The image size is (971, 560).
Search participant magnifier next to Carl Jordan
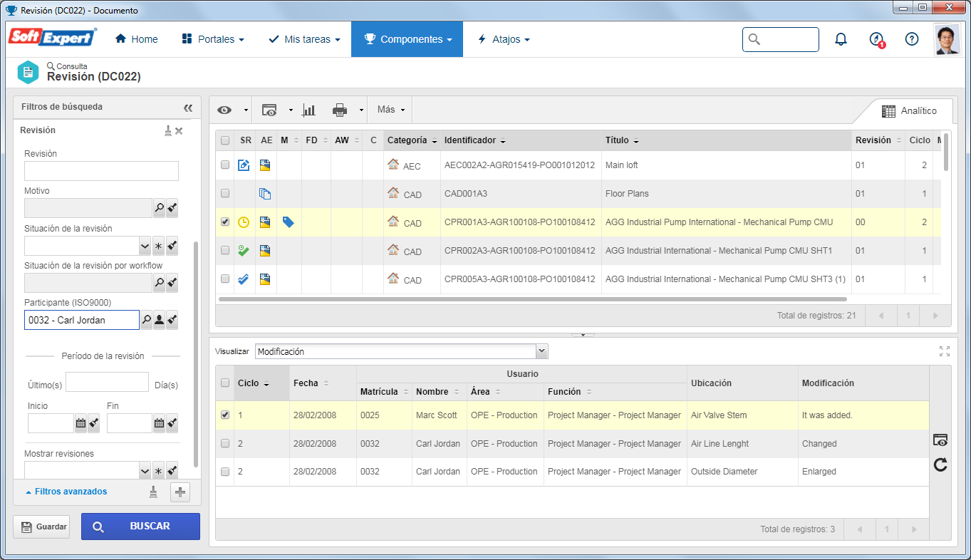pyautogui.click(x=147, y=321)
